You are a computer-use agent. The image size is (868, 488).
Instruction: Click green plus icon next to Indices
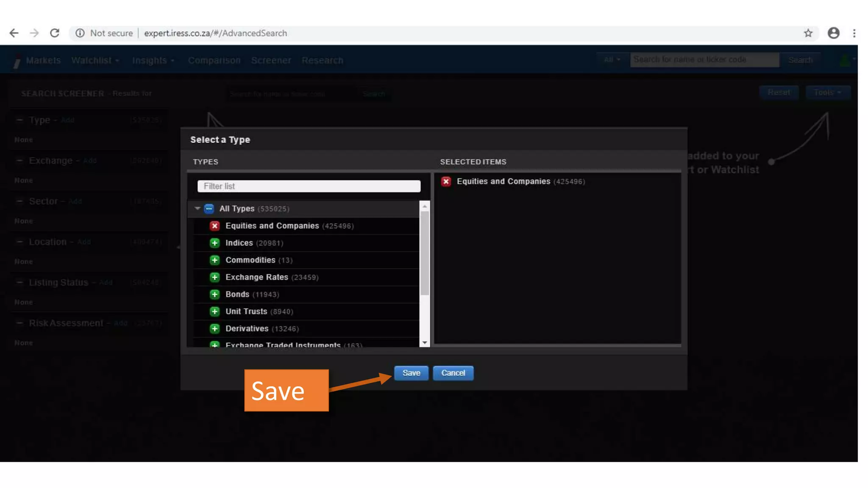(x=214, y=243)
